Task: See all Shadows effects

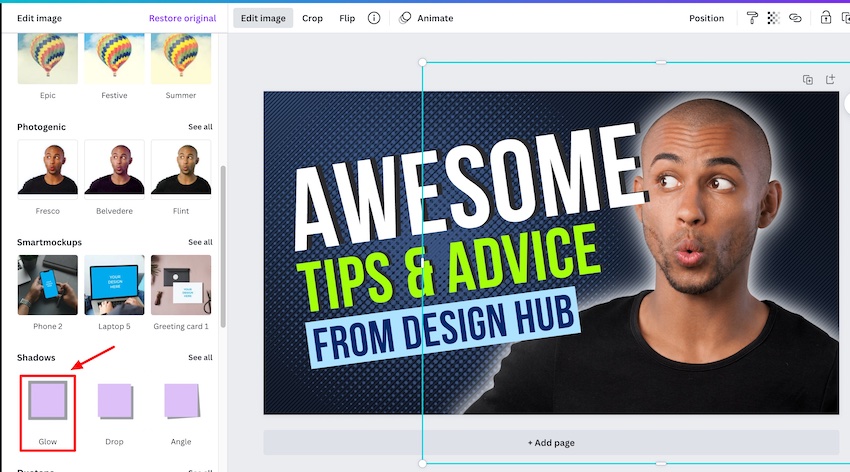Action: pos(201,358)
